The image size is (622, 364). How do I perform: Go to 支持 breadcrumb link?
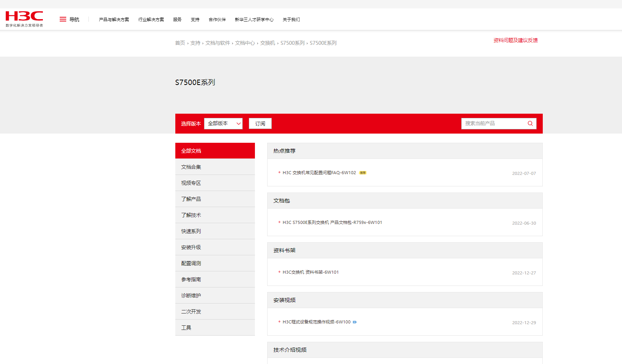[195, 43]
